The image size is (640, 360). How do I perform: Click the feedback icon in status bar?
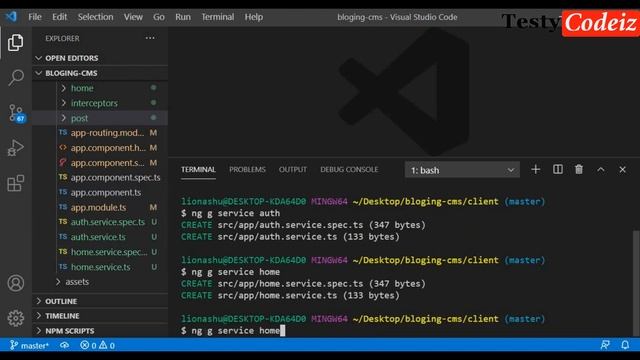click(x=605, y=345)
